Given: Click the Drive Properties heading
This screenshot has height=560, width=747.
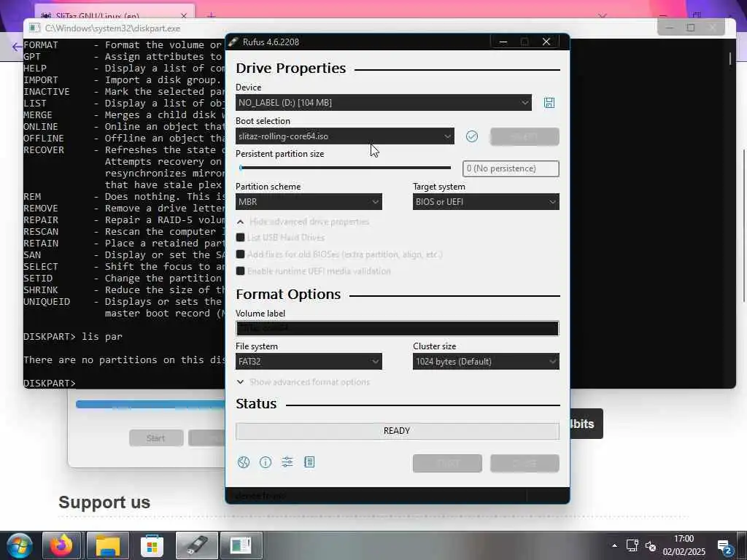Looking at the screenshot, I should pos(290,68).
